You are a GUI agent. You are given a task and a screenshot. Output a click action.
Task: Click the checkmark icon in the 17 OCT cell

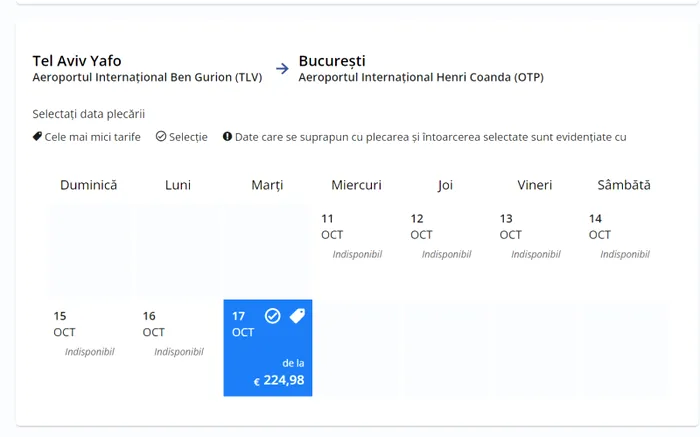point(272,316)
